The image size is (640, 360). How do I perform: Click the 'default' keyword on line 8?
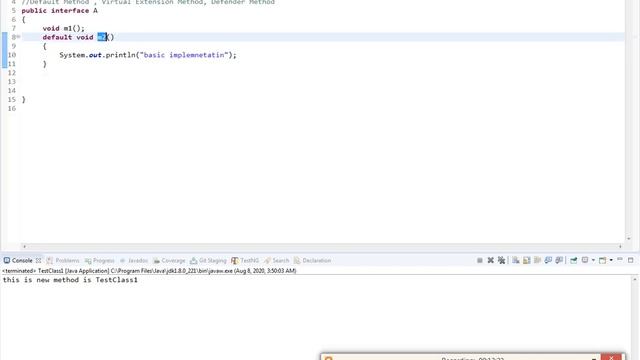57,37
